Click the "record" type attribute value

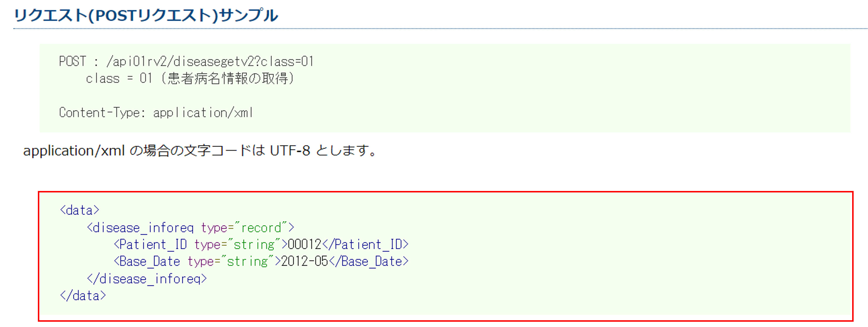(x=261, y=228)
